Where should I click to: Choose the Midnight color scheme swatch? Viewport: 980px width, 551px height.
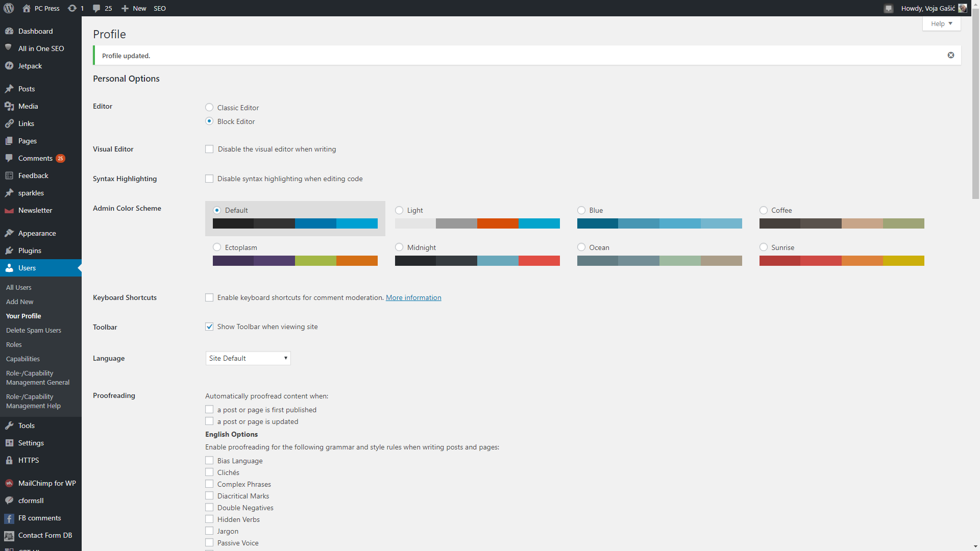point(477,261)
